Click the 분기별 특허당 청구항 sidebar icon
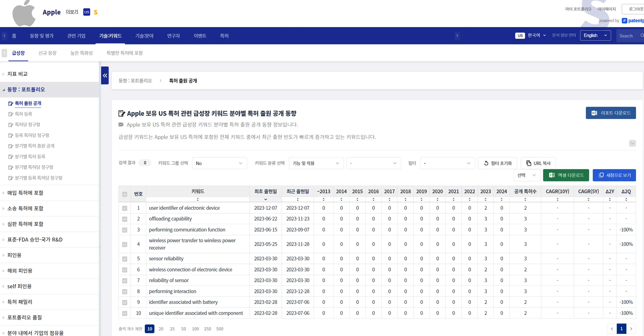644x336 pixels. tap(11, 167)
